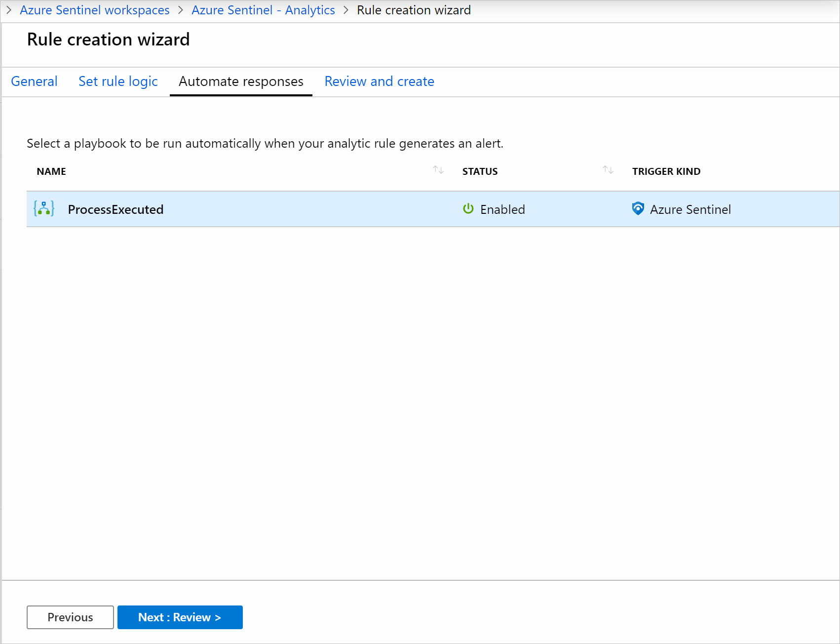Click chevron before Azure Sentinel - Analytics breadcrumb
The width and height of the screenshot is (840, 644).
click(181, 10)
